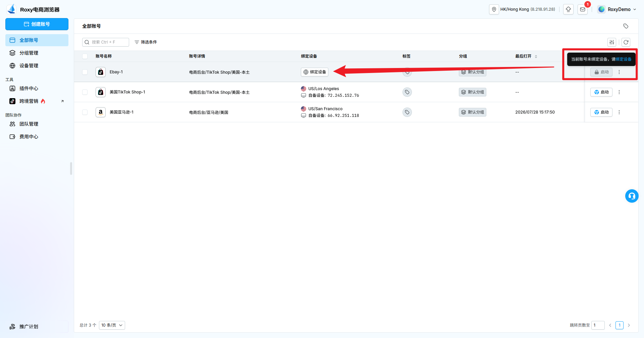Launch 美国TikTok Shop-1 with 启动
Image resolution: width=644 pixels, height=338 pixels.
[601, 92]
